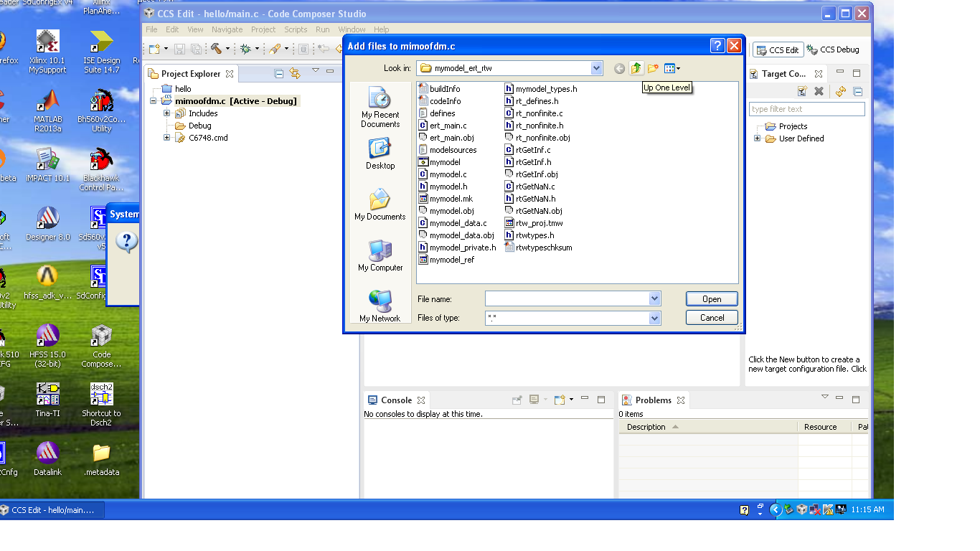The width and height of the screenshot is (980, 551).
Task: Click the Cancel button
Action: 712,318
